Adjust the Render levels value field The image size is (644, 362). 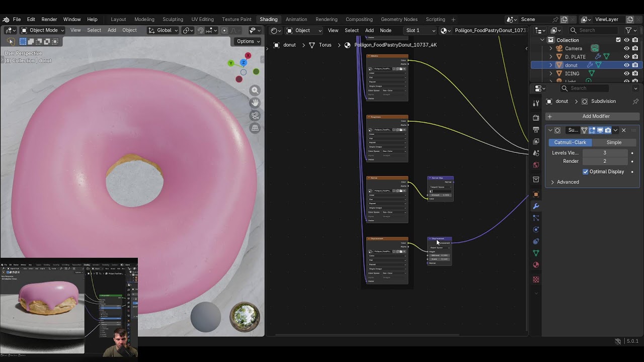[605, 161]
